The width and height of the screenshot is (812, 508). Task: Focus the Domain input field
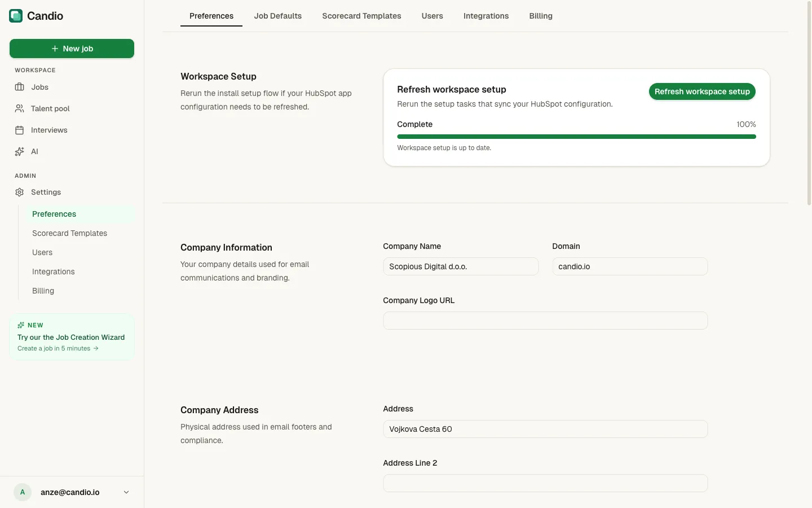pyautogui.click(x=630, y=266)
